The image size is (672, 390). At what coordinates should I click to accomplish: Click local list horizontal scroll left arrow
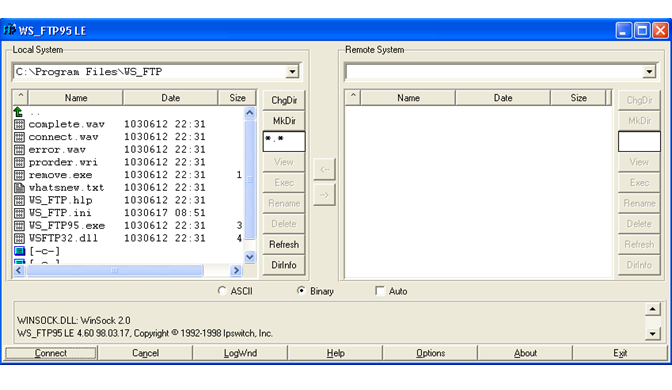pos(19,270)
